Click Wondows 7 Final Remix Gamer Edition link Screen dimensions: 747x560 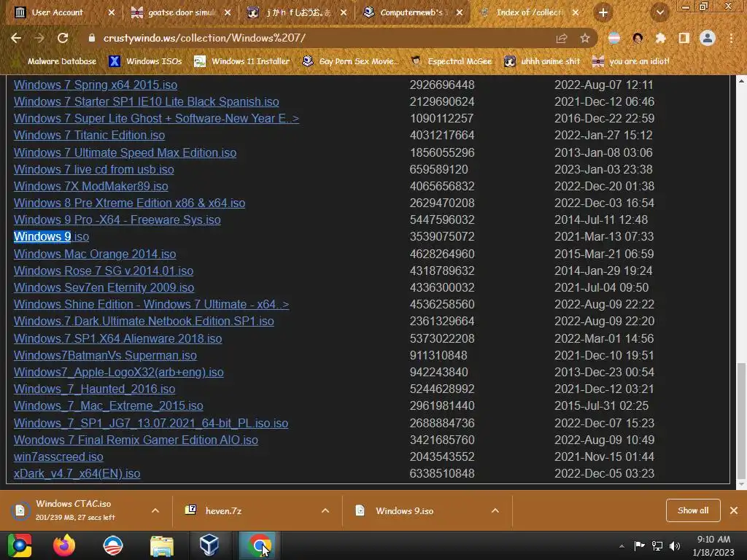click(x=136, y=440)
